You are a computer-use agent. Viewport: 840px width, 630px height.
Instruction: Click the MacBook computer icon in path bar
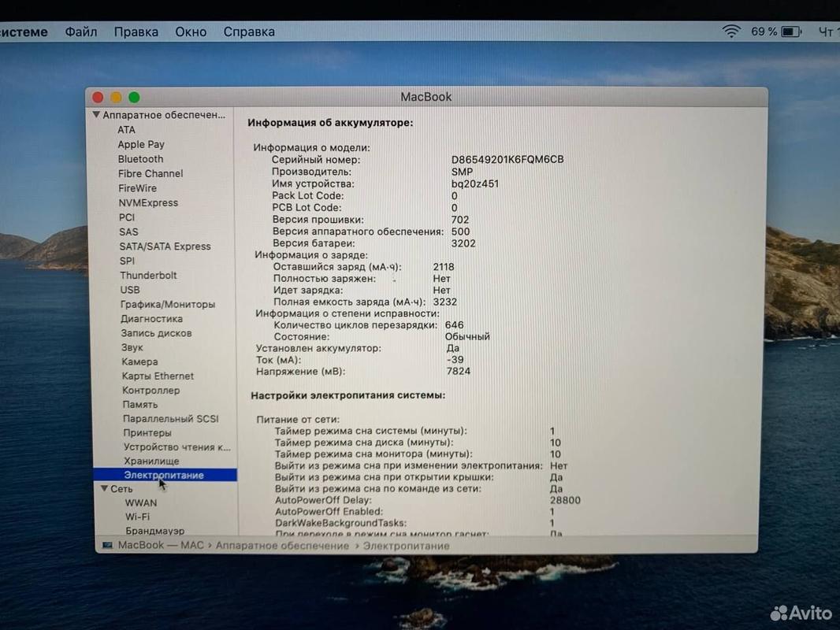(x=108, y=545)
